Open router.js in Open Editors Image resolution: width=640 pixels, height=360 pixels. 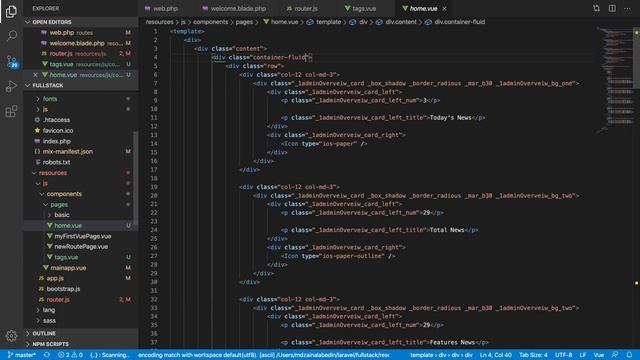[x=82, y=53]
